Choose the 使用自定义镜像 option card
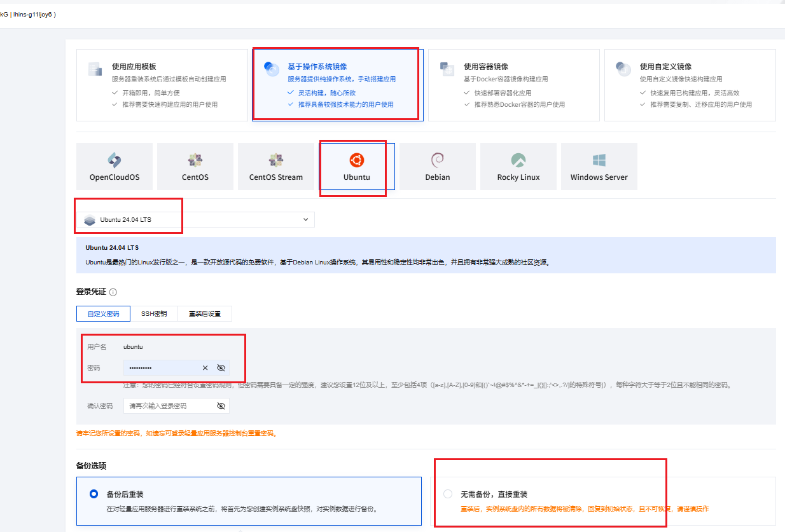The width and height of the screenshot is (785, 532). coord(690,85)
